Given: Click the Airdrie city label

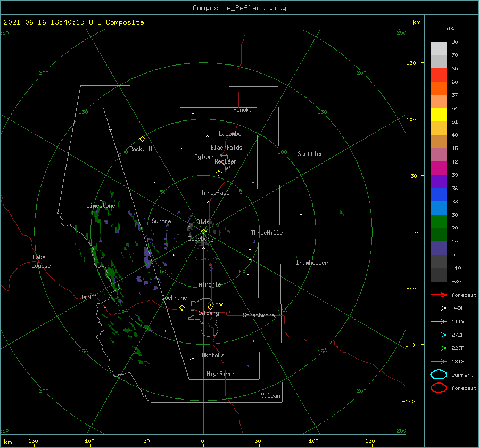Looking at the screenshot, I should 210,284.
